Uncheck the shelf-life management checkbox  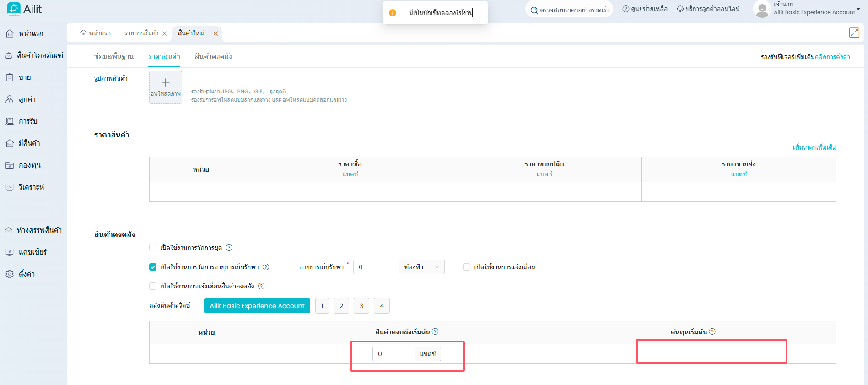click(x=153, y=267)
